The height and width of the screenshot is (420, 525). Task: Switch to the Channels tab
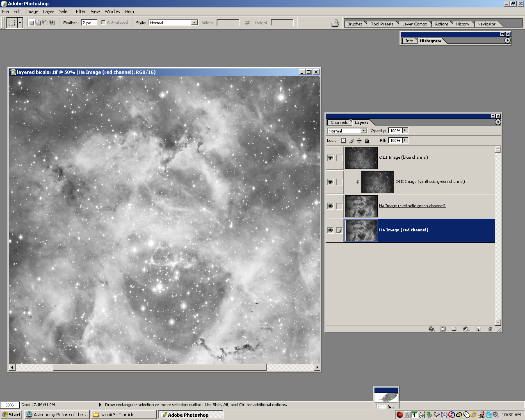[339, 122]
